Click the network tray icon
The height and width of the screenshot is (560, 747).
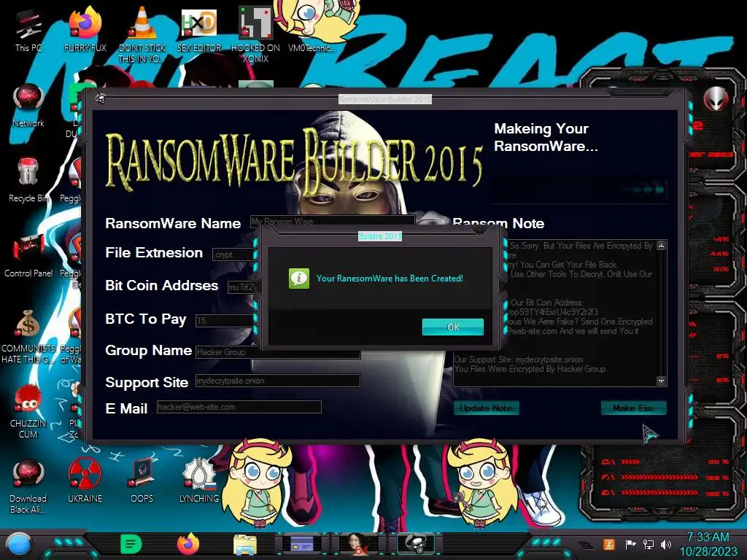pyautogui.click(x=648, y=544)
